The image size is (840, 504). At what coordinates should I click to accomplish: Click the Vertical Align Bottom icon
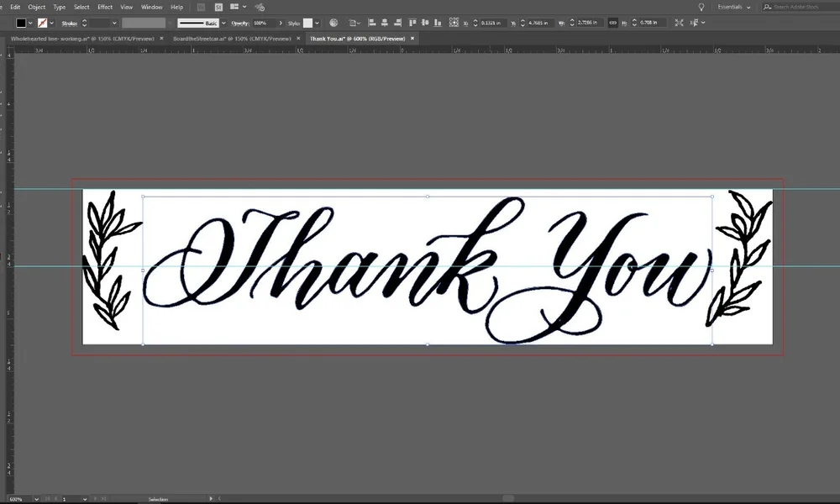[x=438, y=23]
